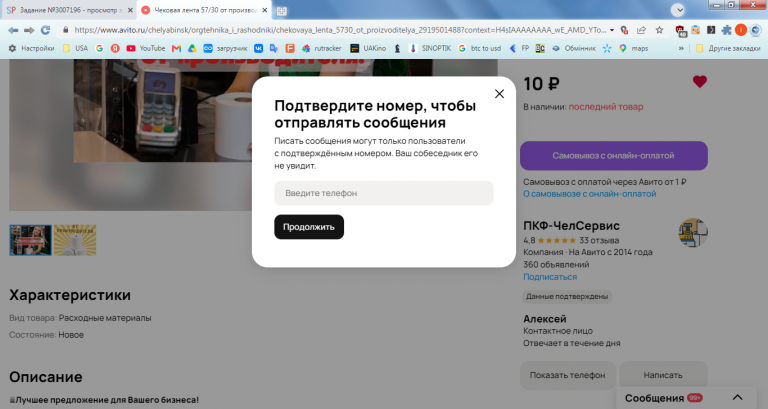The width and height of the screenshot is (768, 409).
Task: Click the 'Продолжить' button
Action: click(309, 227)
